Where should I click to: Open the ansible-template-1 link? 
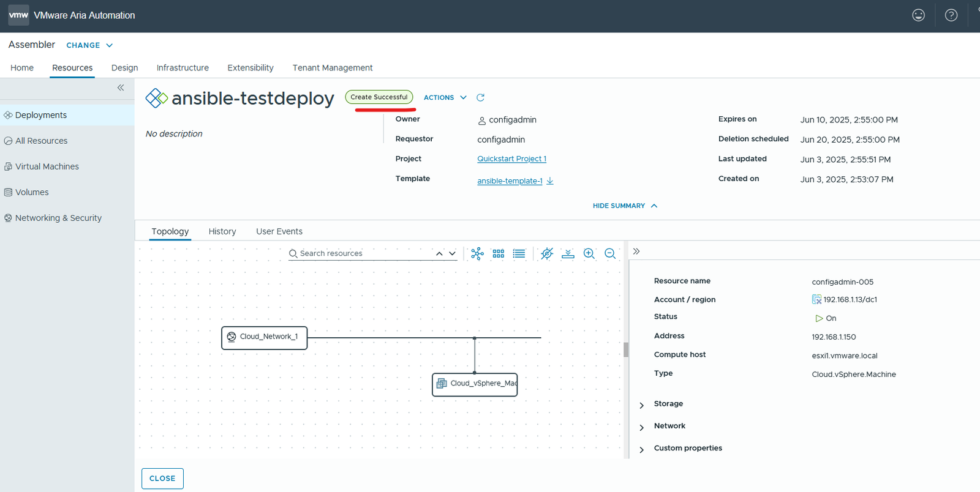[x=510, y=181]
